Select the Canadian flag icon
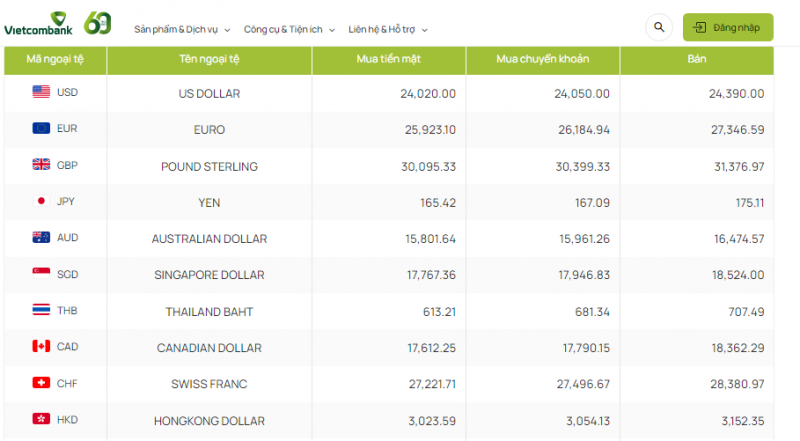The width and height of the screenshot is (800, 441). [x=41, y=347]
